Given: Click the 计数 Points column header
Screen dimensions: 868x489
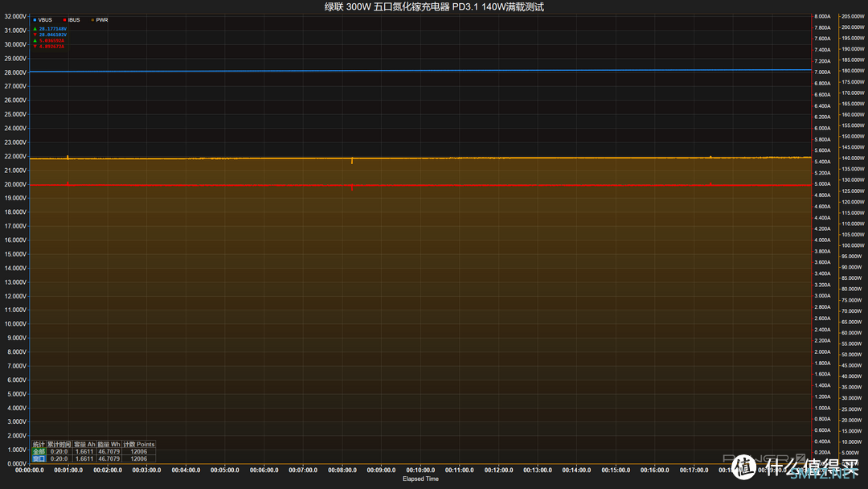Looking at the screenshot, I should [x=138, y=445].
